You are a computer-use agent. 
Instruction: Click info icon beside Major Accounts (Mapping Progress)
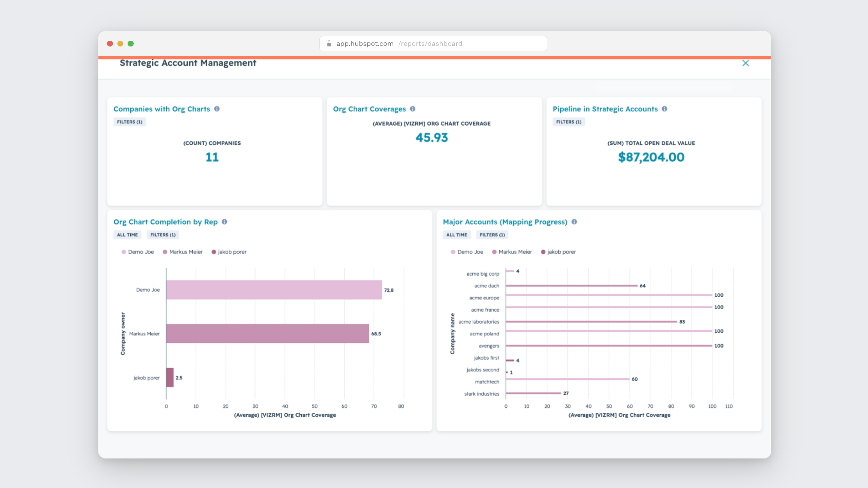click(x=574, y=222)
